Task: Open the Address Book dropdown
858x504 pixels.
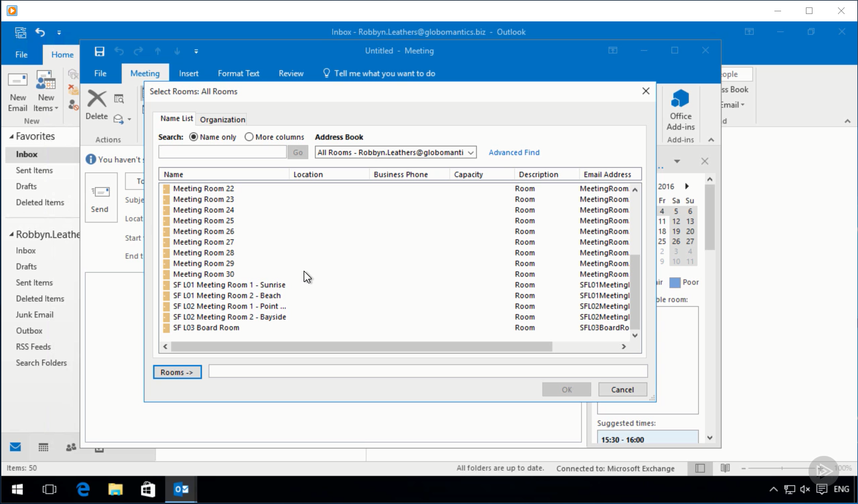Action: click(471, 152)
